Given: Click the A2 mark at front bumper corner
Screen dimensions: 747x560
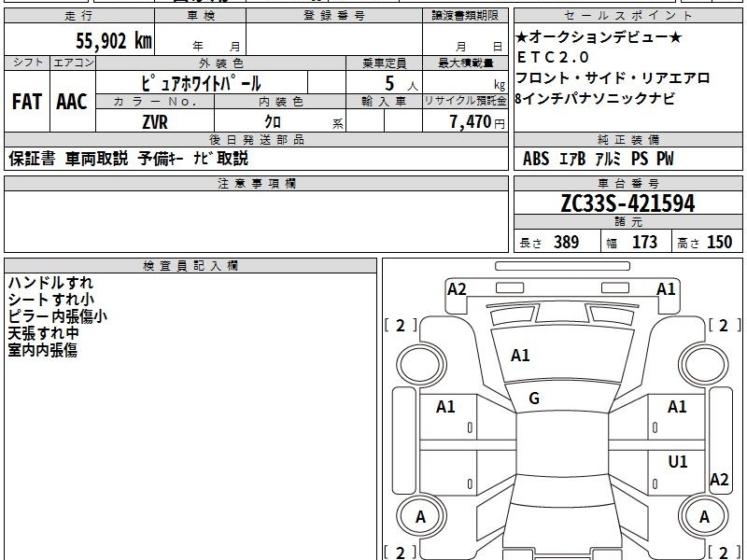Looking at the screenshot, I should (457, 289).
